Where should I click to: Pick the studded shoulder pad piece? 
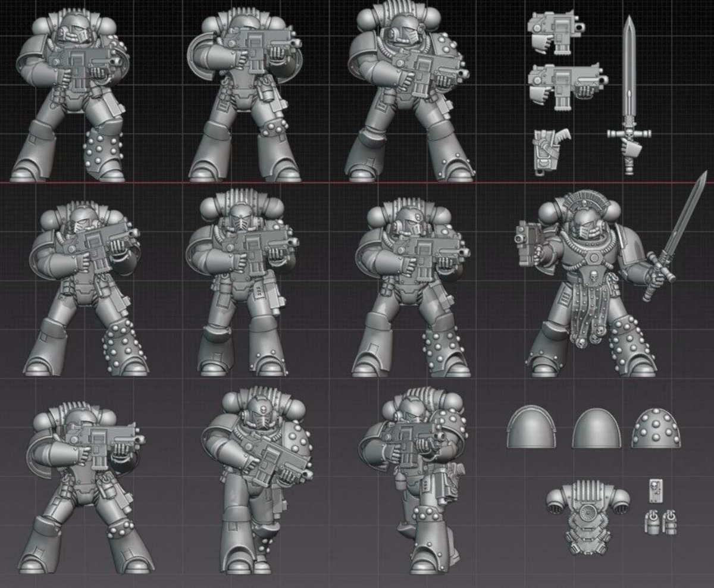(656, 427)
